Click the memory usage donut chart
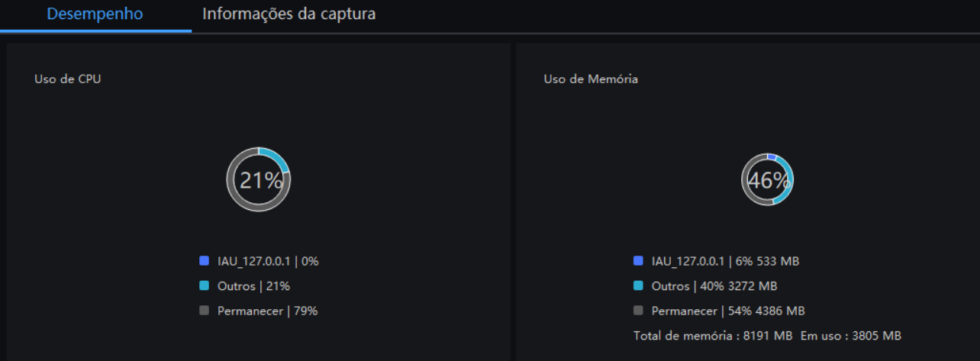This screenshot has width=980, height=361. [x=768, y=180]
